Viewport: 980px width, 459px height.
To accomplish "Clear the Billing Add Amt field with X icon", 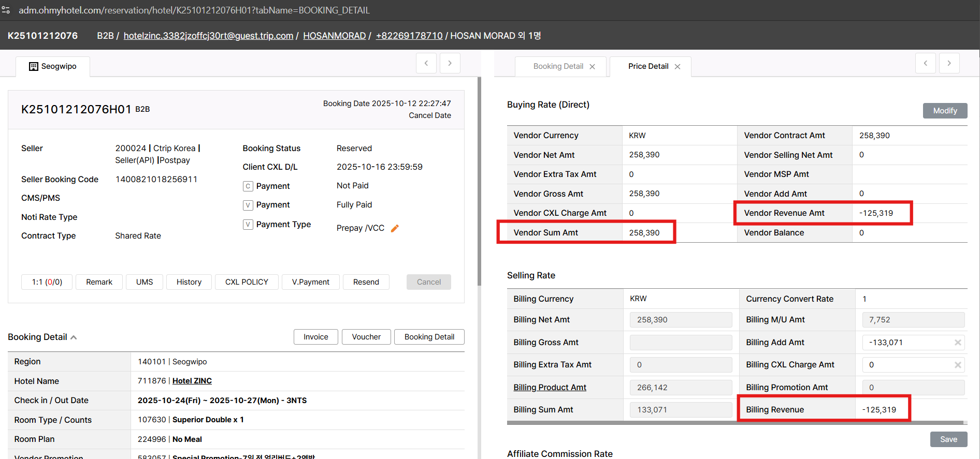I will coord(958,343).
